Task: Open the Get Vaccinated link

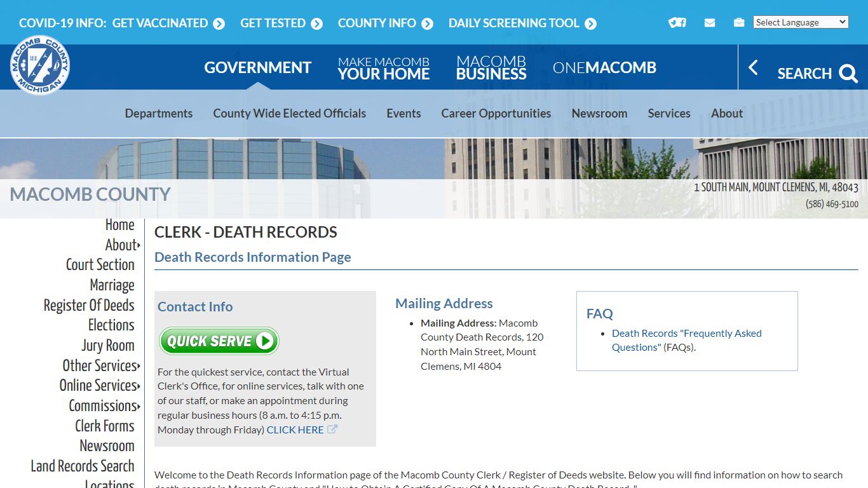Action: click(160, 24)
